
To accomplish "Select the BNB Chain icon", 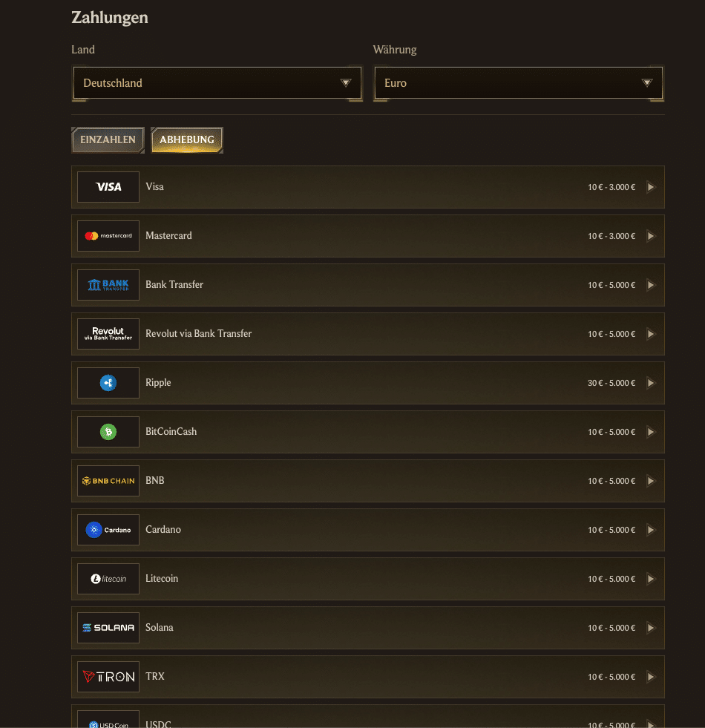I will (x=108, y=481).
